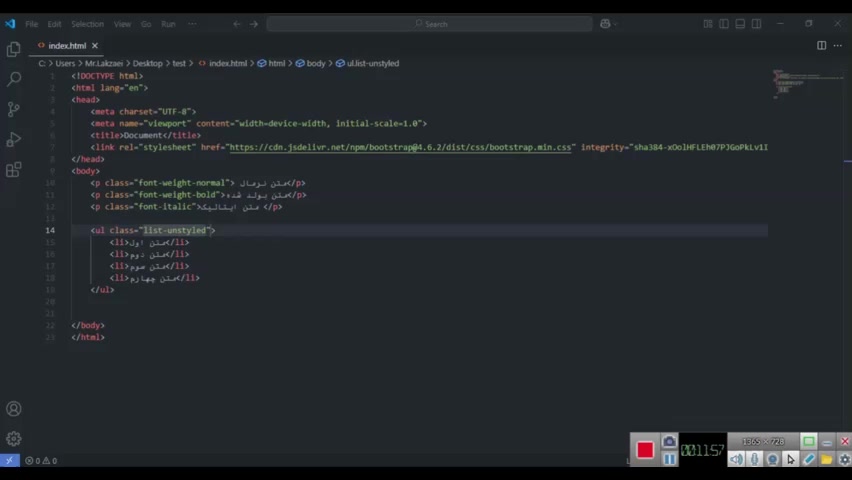
Task: Open the Manage gear in activity bar
Action: tap(14, 438)
